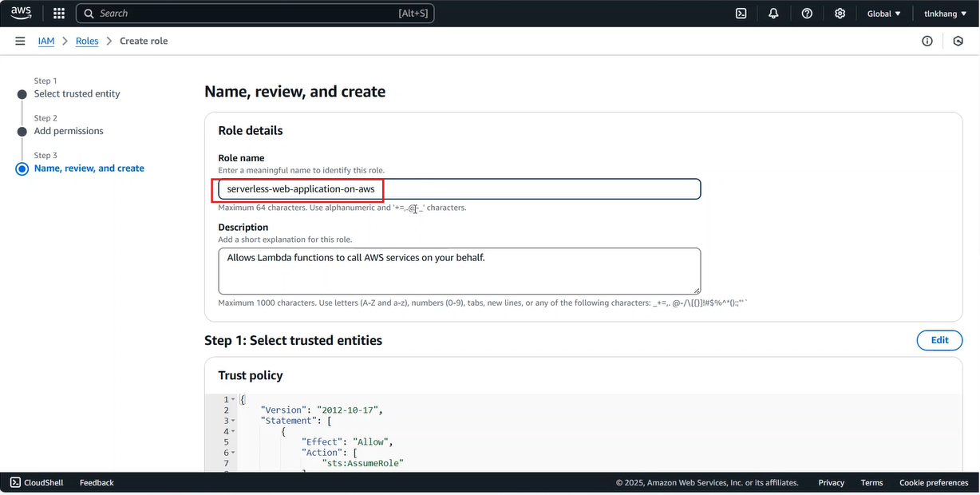Viewport: 980px width, 495px height.
Task: Click the Trust policy heading
Action: tap(251, 375)
